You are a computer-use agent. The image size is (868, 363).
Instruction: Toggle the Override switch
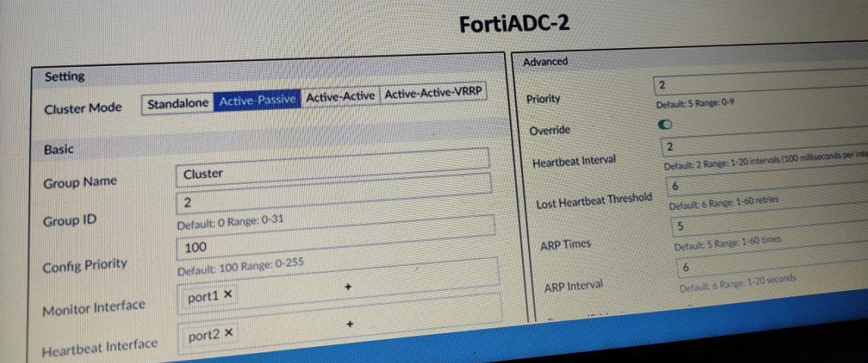pyautogui.click(x=665, y=126)
